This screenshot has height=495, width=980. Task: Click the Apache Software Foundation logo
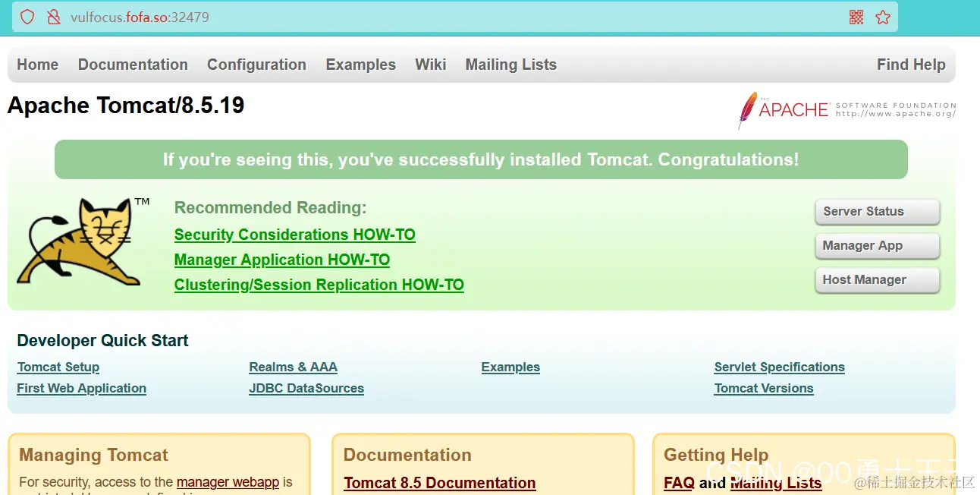coord(847,110)
